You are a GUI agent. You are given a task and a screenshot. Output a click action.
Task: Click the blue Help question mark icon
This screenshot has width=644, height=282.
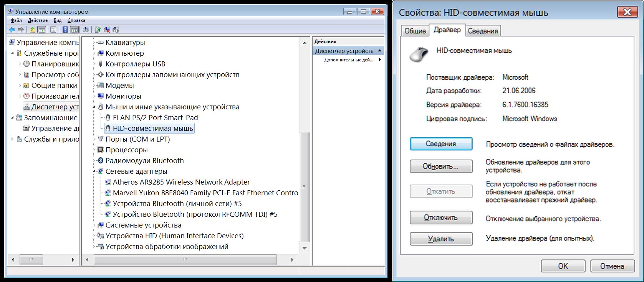(x=65, y=30)
